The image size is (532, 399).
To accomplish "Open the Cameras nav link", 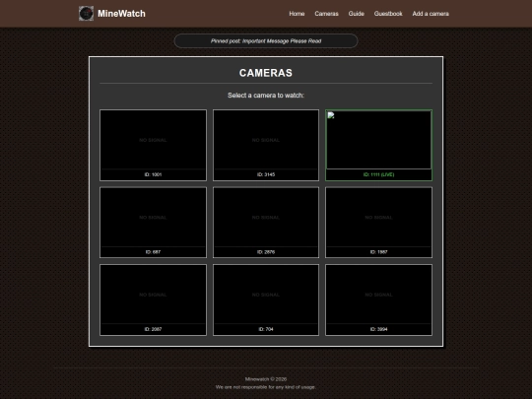I will (x=326, y=14).
